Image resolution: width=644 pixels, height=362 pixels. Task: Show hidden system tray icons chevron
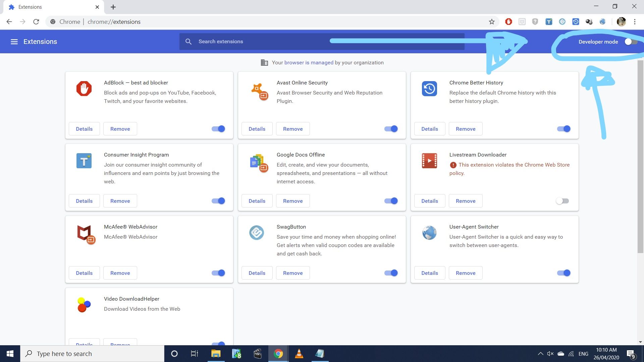[x=540, y=354]
